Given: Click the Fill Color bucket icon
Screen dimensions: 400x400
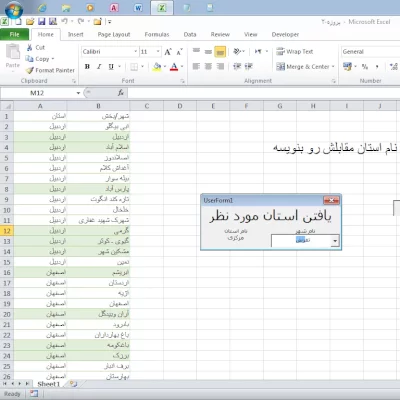Looking at the screenshot, I should click(157, 67).
